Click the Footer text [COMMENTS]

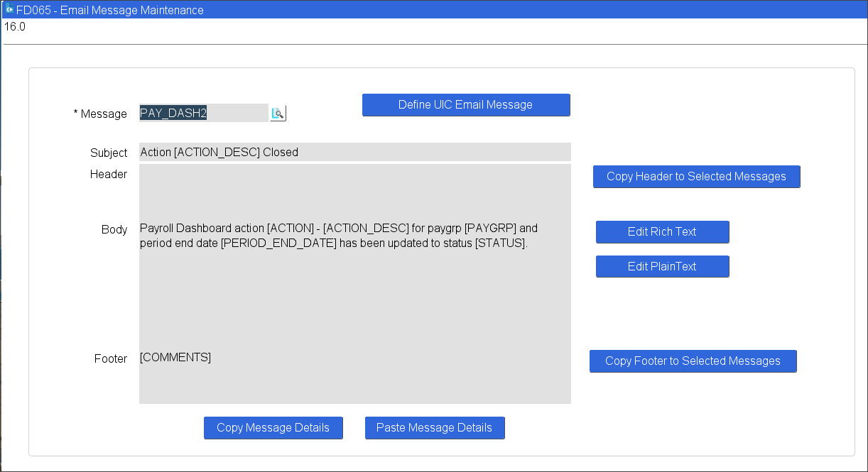pos(175,358)
